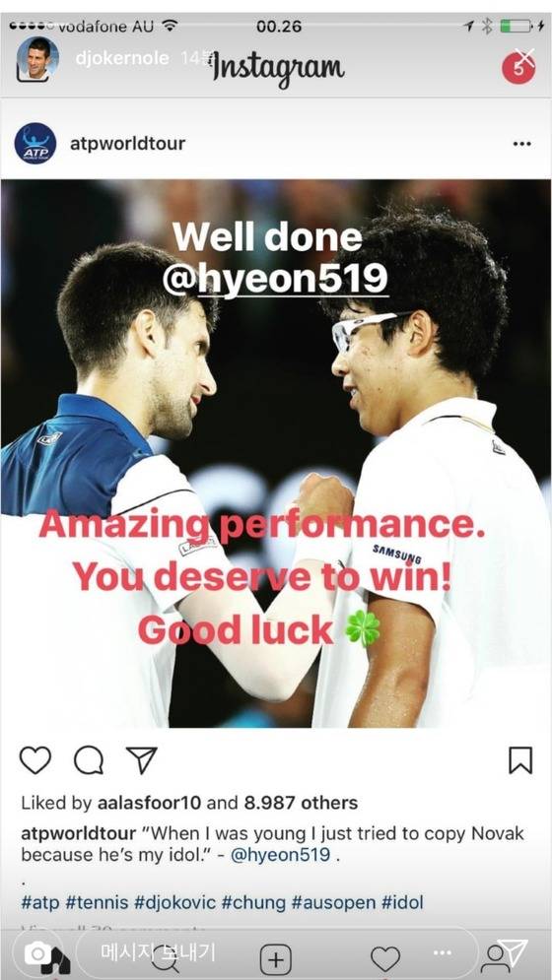The image size is (552, 980).
Task: Open the @hyeon519 link in the caption
Action: (x=280, y=854)
